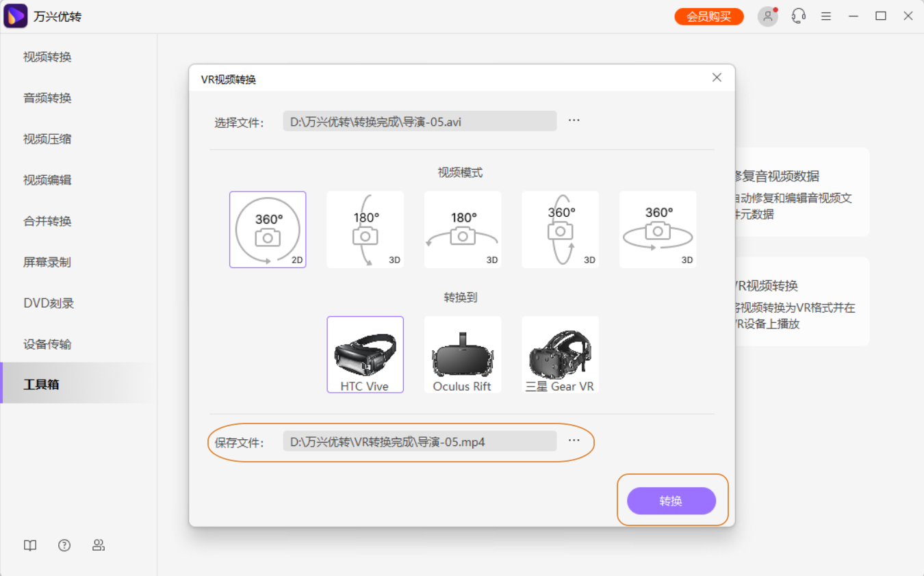Click the 保存文件 path field
The height and width of the screenshot is (576, 924).
click(420, 441)
